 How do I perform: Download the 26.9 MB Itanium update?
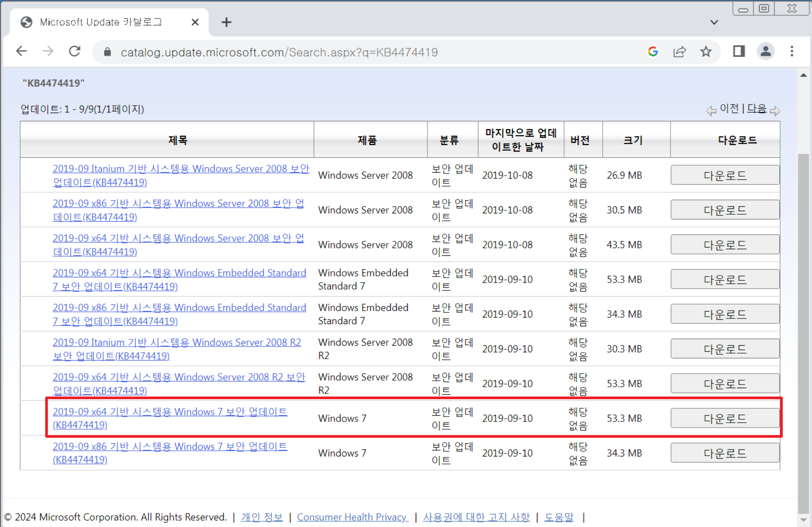point(725,175)
